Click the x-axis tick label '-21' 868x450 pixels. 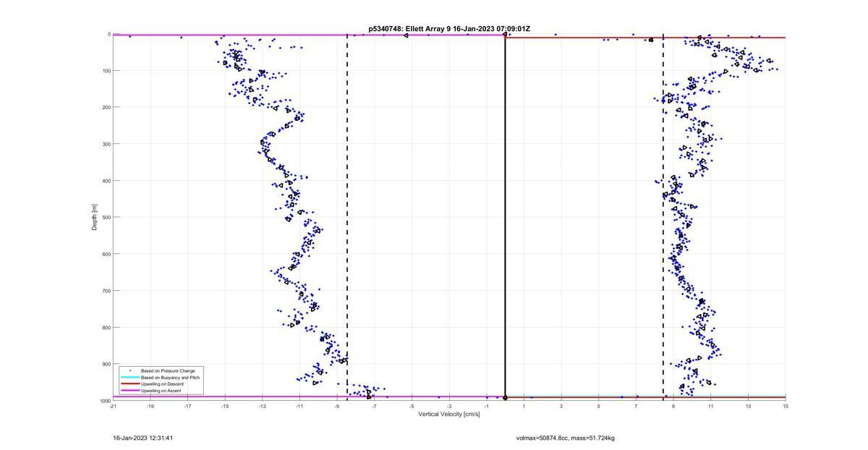coord(113,406)
